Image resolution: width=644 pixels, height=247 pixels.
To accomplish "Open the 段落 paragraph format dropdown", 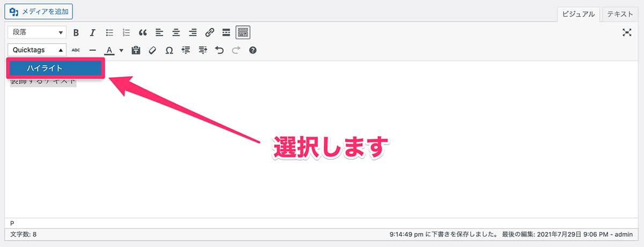I will [x=37, y=33].
